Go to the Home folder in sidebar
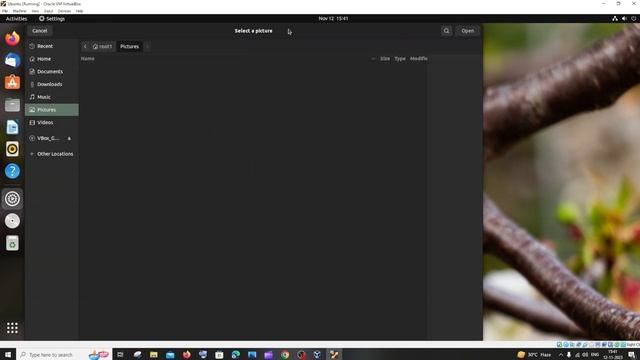 click(x=51, y=59)
